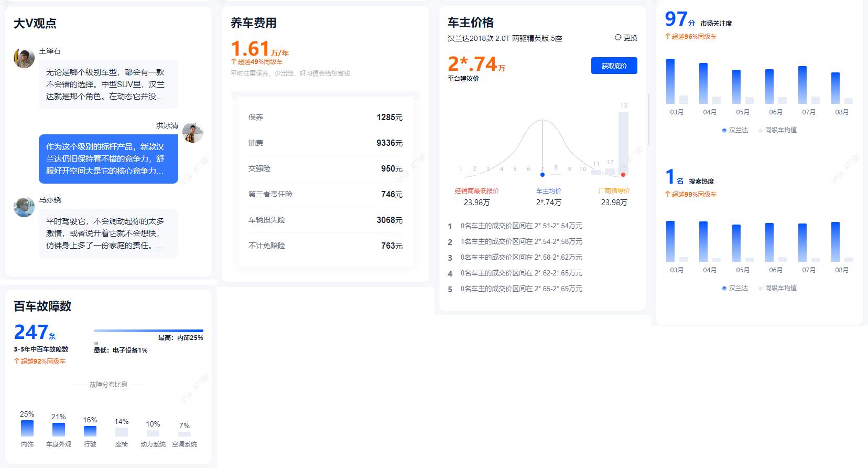Select price range row 2*.65-2*.69万元
This screenshot has height=468, width=868.
coord(515,289)
